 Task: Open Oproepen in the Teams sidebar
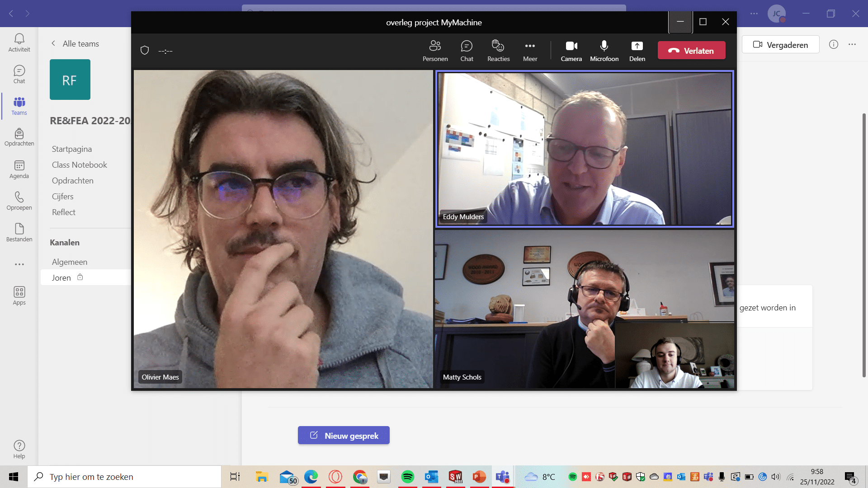click(x=19, y=201)
